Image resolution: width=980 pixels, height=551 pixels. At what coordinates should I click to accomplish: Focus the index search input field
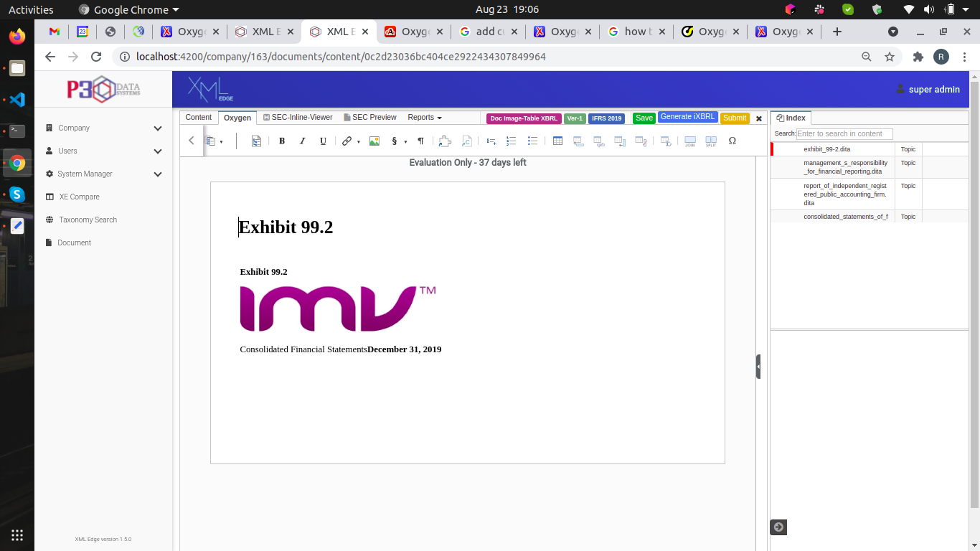[x=844, y=133]
